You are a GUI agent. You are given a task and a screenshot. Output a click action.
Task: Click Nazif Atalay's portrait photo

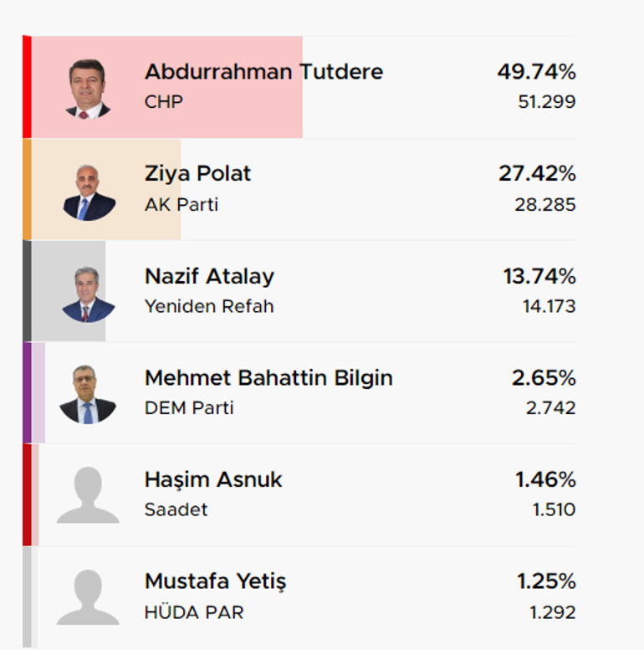click(x=89, y=294)
